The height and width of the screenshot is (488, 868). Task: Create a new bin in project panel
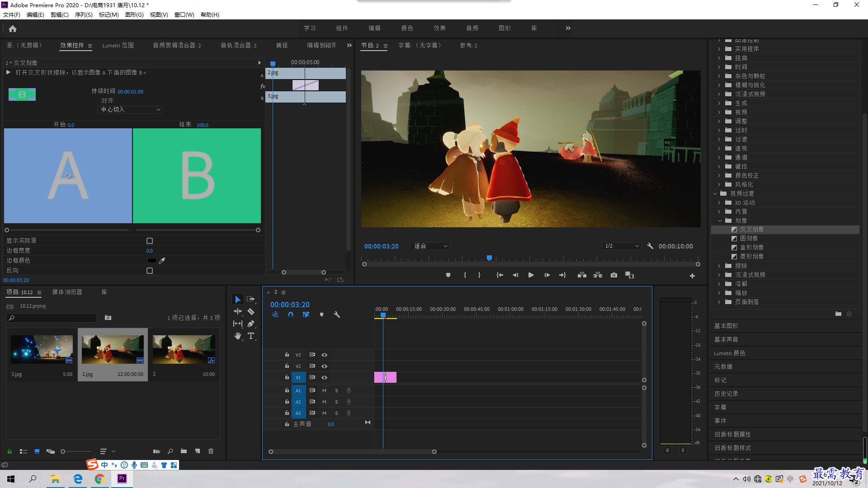184,451
